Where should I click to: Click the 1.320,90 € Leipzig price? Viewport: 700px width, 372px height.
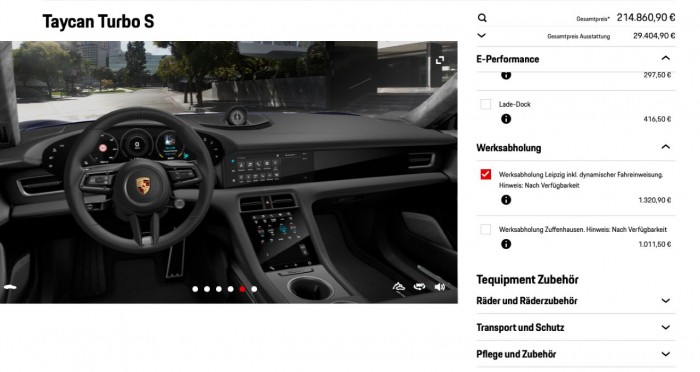click(x=654, y=200)
